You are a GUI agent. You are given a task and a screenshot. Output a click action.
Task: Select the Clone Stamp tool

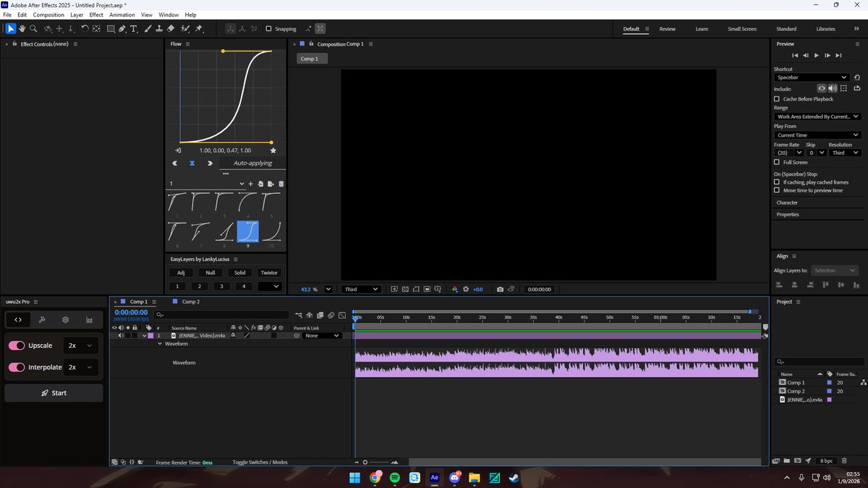click(159, 29)
